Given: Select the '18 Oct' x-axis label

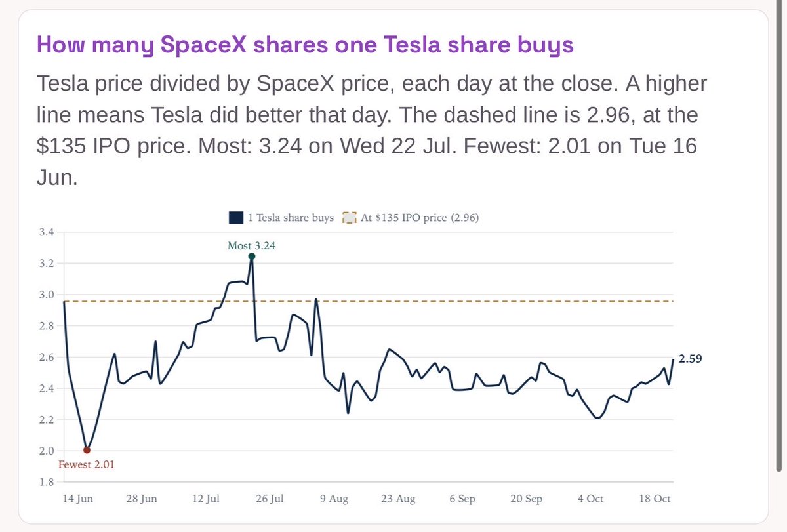Looking at the screenshot, I should 654,499.
